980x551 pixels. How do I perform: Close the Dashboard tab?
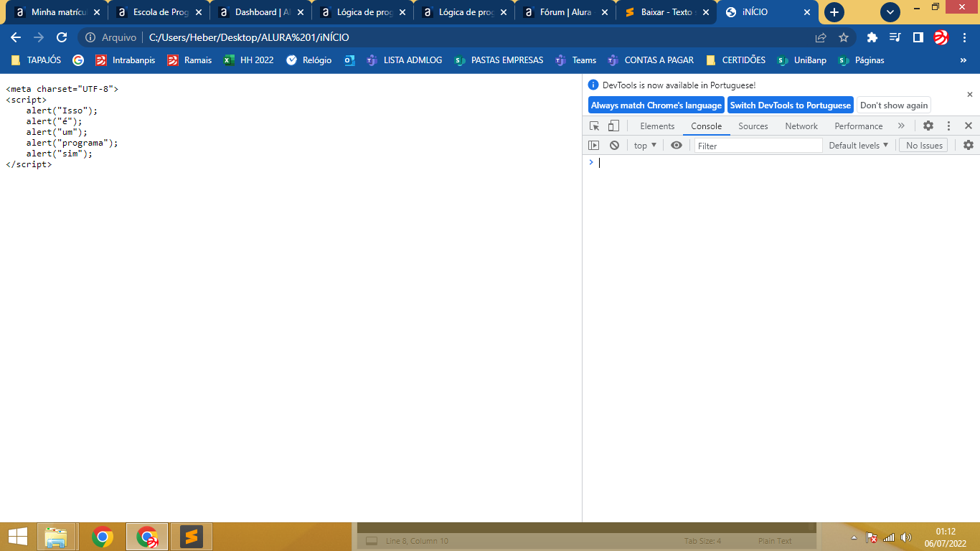tap(300, 12)
